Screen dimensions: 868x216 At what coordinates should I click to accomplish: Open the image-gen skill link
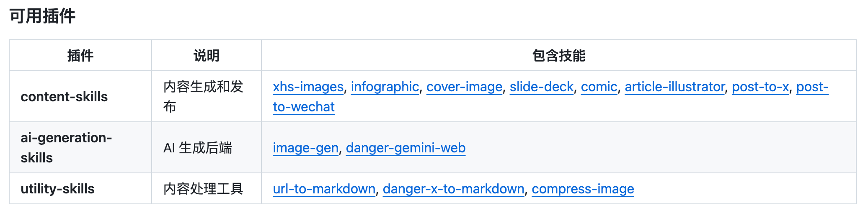coord(305,148)
